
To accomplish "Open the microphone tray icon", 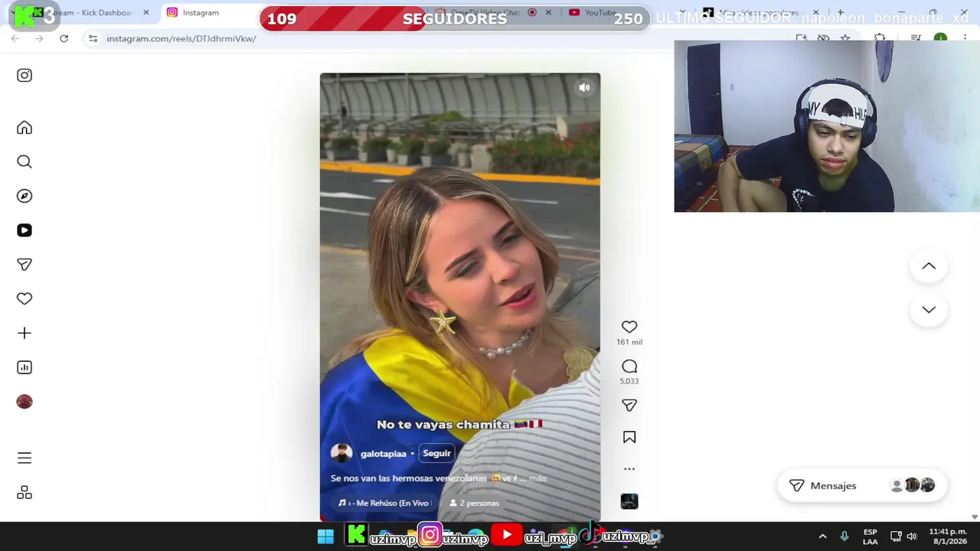I will (844, 536).
